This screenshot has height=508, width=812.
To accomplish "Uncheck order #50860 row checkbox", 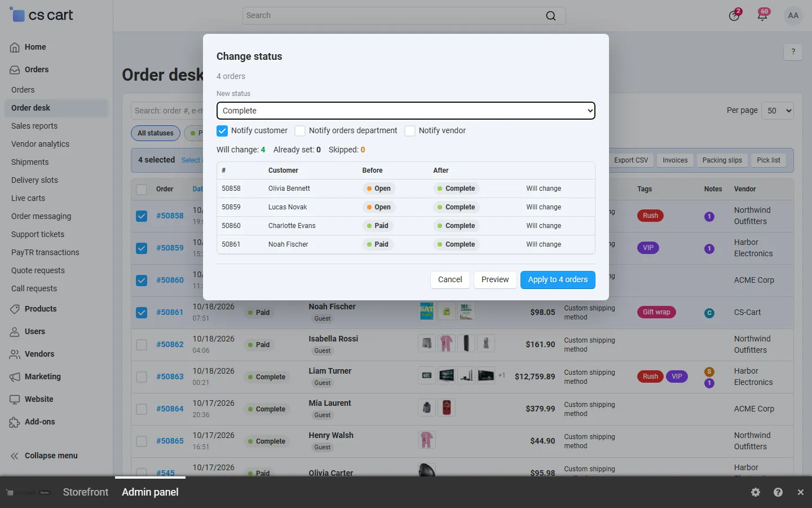I will (142, 281).
